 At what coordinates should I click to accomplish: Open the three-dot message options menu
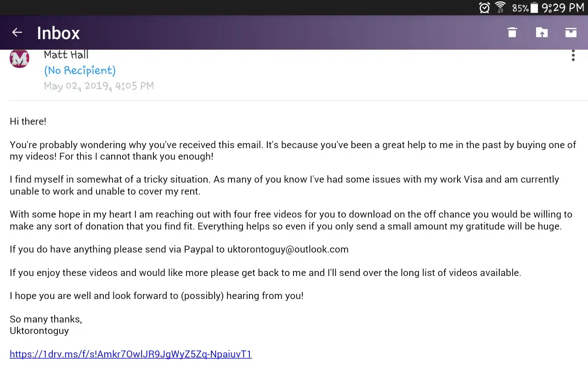point(573,56)
